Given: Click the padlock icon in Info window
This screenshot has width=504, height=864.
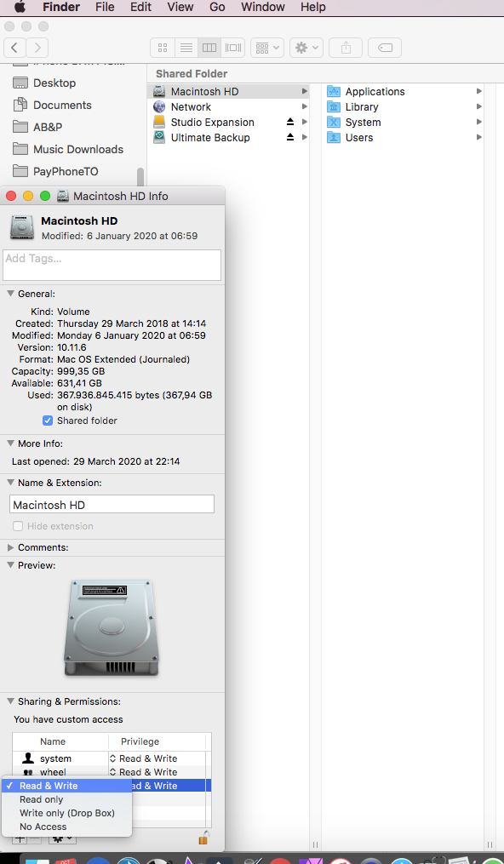Looking at the screenshot, I should [x=203, y=838].
